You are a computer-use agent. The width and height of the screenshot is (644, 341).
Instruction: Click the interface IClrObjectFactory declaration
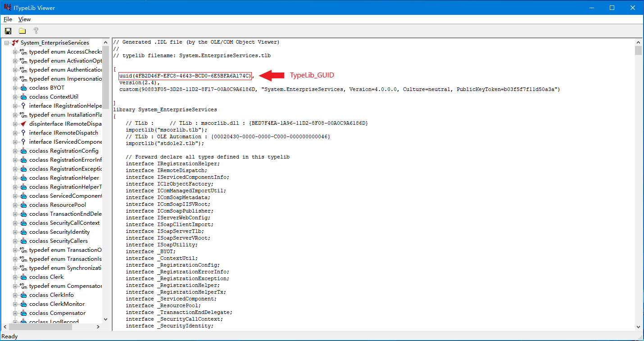point(170,184)
